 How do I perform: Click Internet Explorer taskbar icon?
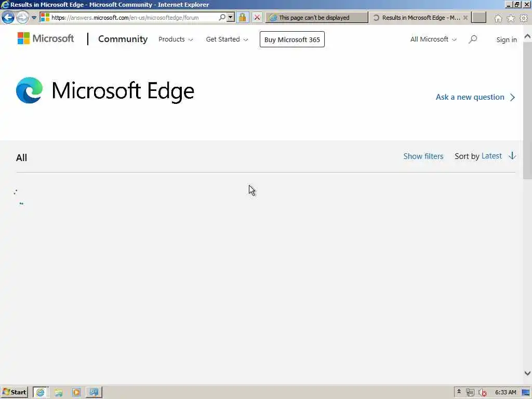click(41, 392)
